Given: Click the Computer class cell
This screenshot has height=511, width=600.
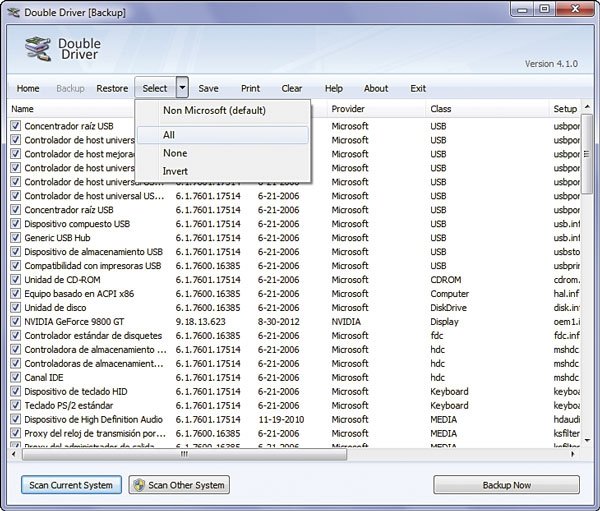Looking at the screenshot, I should 449,294.
